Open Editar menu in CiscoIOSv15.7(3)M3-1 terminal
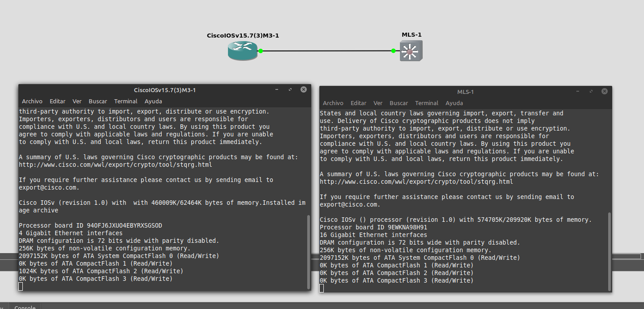The height and width of the screenshot is (309, 644). click(57, 102)
